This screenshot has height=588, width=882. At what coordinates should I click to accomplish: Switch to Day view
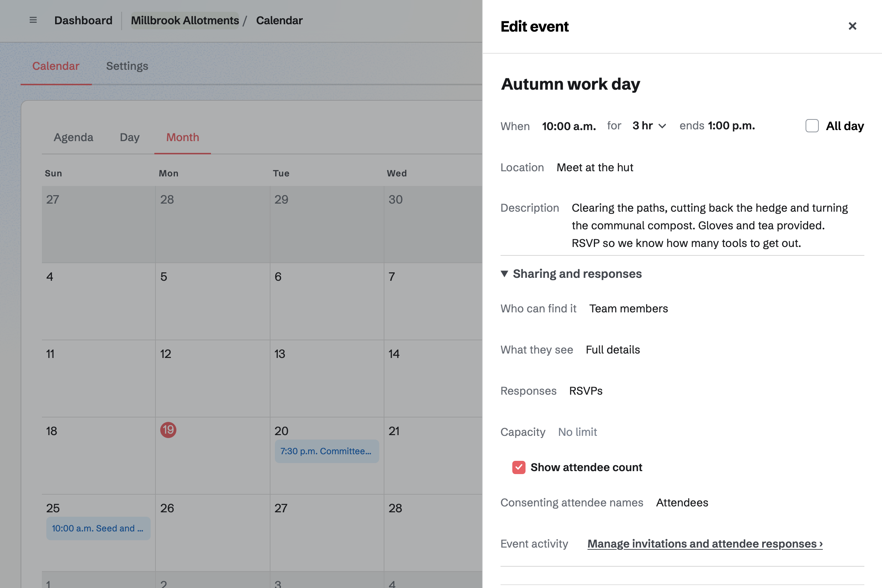coord(130,137)
